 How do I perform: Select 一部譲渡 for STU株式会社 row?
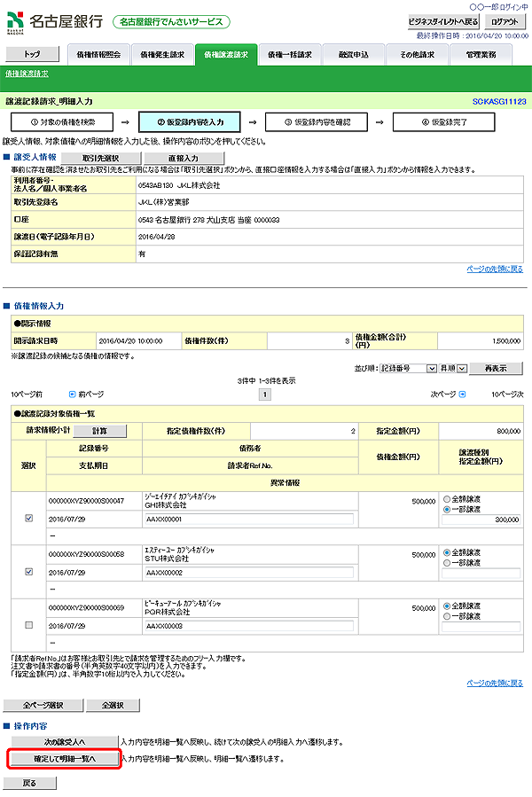tap(447, 563)
